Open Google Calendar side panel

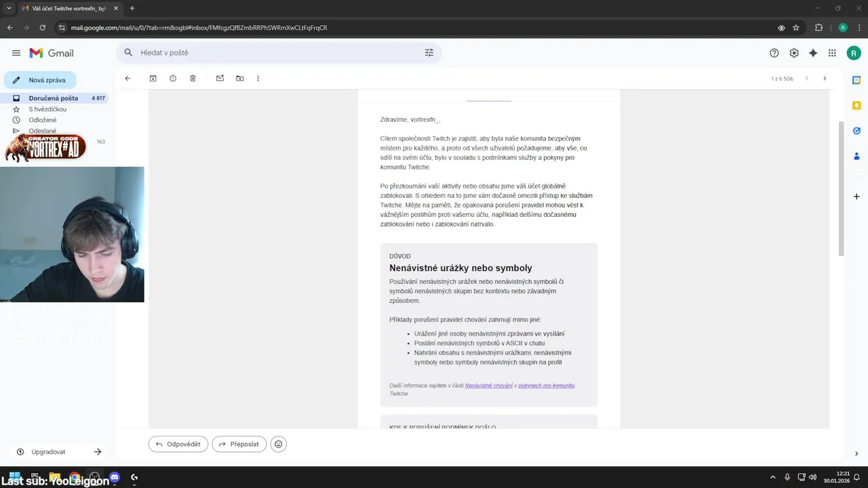coord(856,80)
